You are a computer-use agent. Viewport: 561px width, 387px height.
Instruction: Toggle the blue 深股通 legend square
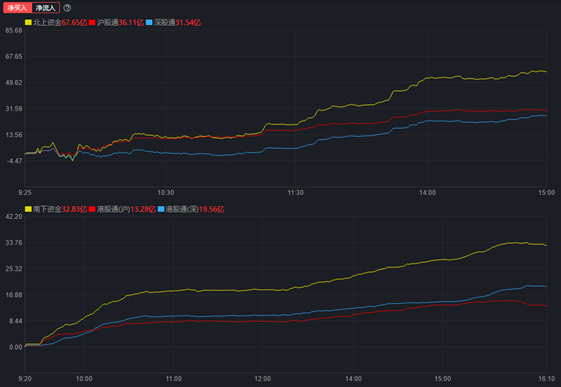pyautogui.click(x=149, y=23)
